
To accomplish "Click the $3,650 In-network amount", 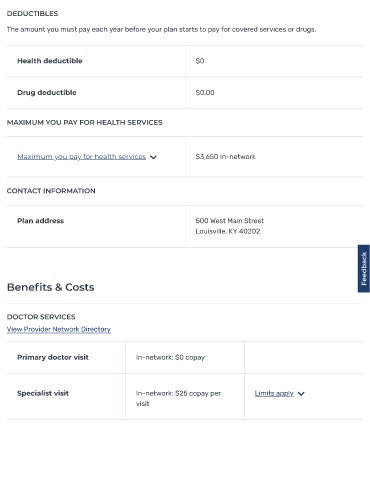I will pyautogui.click(x=225, y=157).
